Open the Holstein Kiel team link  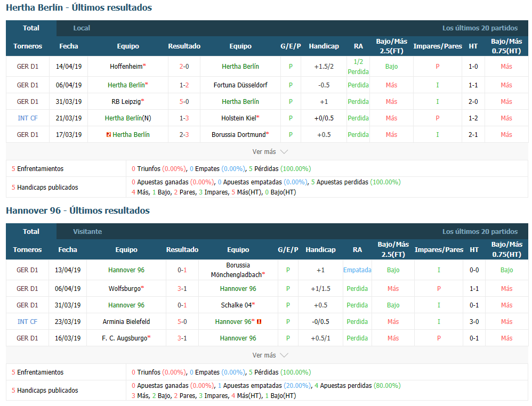point(239,118)
